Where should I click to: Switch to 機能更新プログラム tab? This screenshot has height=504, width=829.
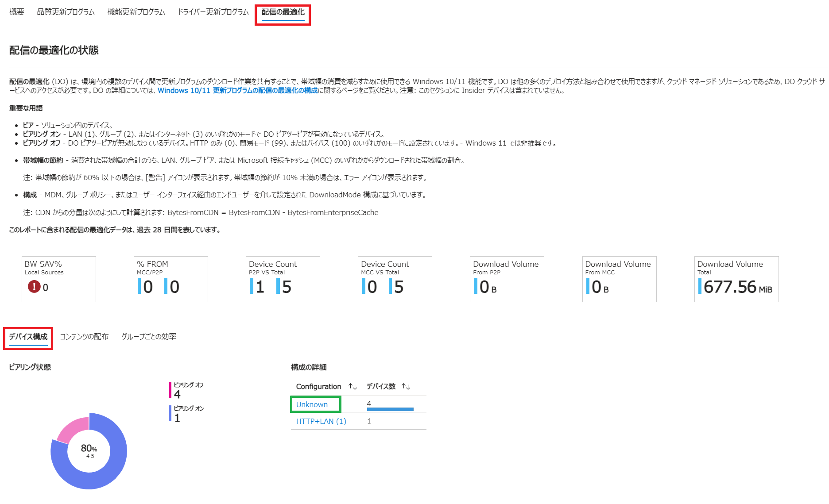tap(136, 12)
